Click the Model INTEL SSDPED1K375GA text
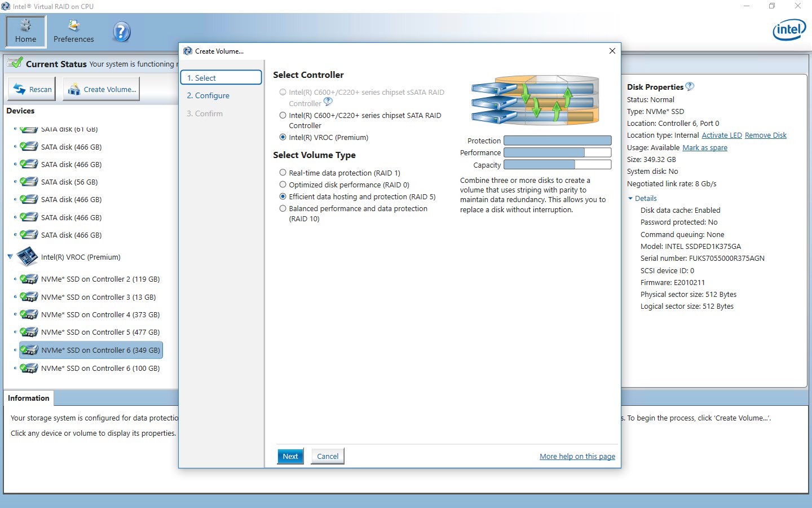Viewport: 812px width, 508px height. coord(691,247)
